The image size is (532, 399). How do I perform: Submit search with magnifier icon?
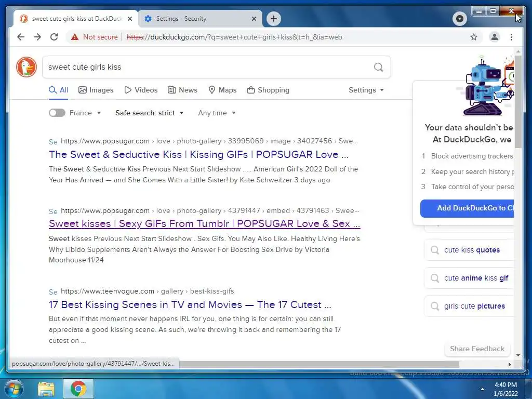pyautogui.click(x=379, y=67)
